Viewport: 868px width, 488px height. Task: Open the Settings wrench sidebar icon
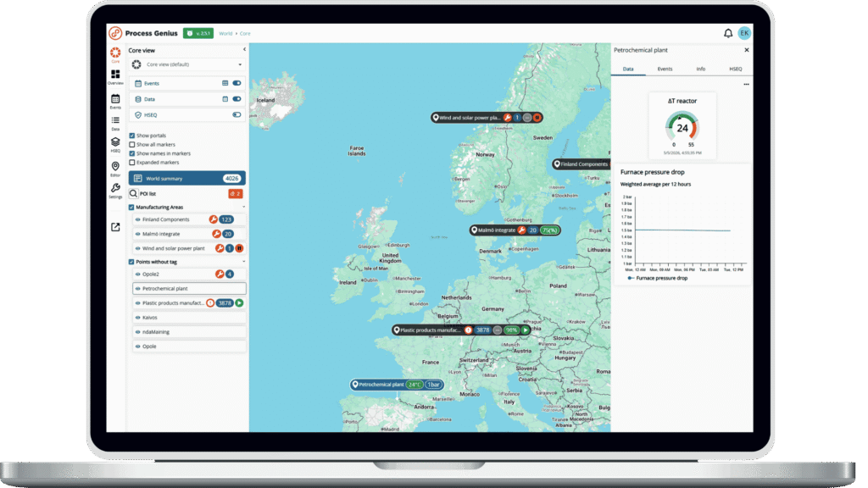[x=115, y=191]
